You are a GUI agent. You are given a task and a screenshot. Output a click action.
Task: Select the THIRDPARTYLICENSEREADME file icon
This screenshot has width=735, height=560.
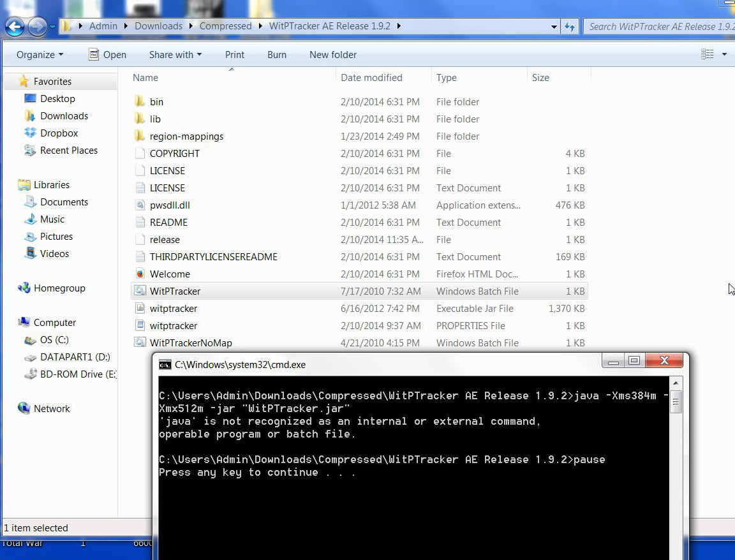(x=139, y=256)
